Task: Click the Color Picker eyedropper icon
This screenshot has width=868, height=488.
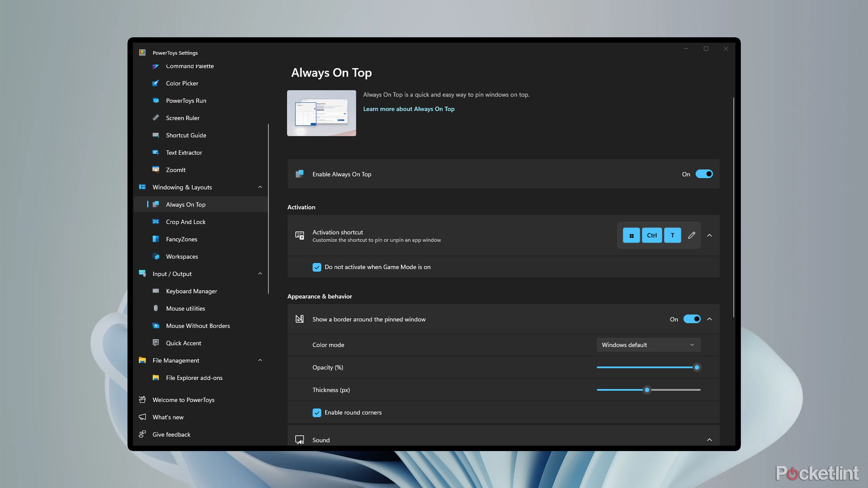Action: [156, 83]
